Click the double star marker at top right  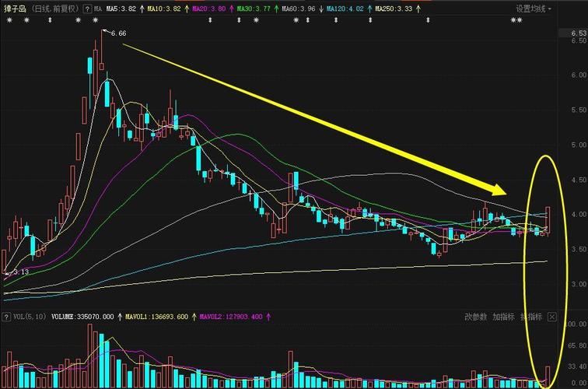pos(516,20)
